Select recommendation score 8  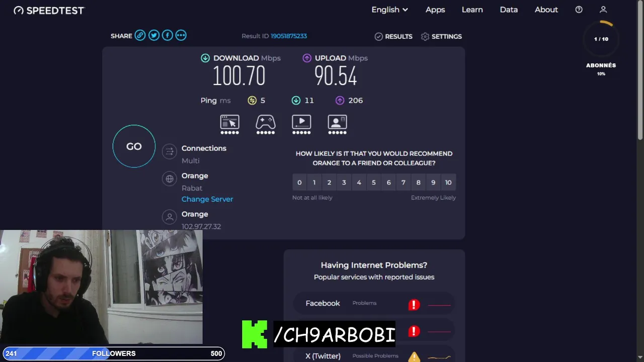418,183
